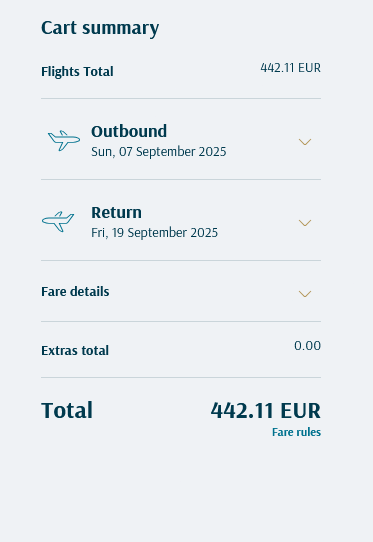
Task: Expand the Return flight chevron
Action: pyautogui.click(x=305, y=223)
